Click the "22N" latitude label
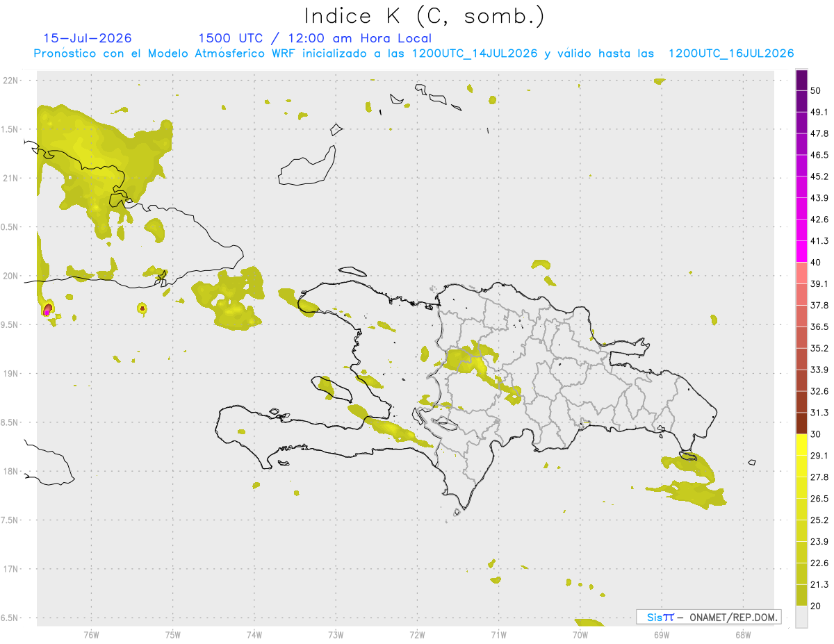This screenshot has width=834, height=644. coord(11,80)
